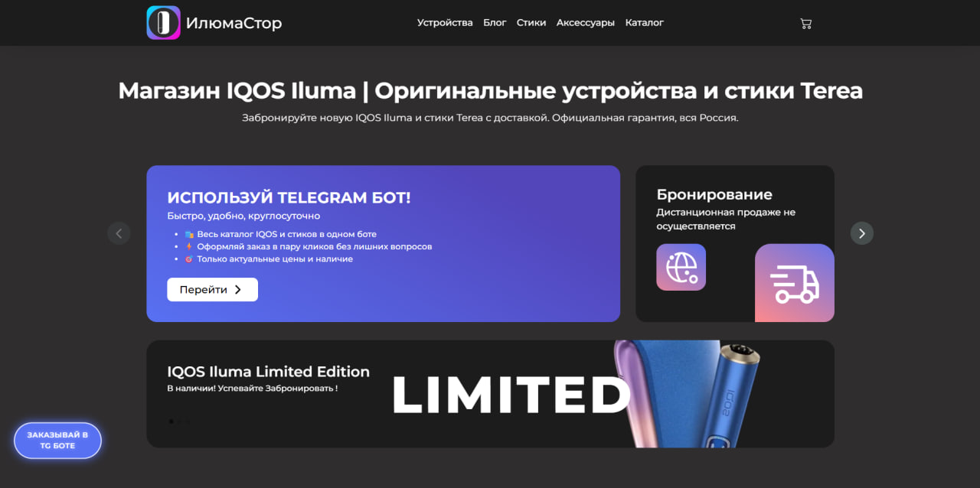Open the Стики menu item

[531, 23]
